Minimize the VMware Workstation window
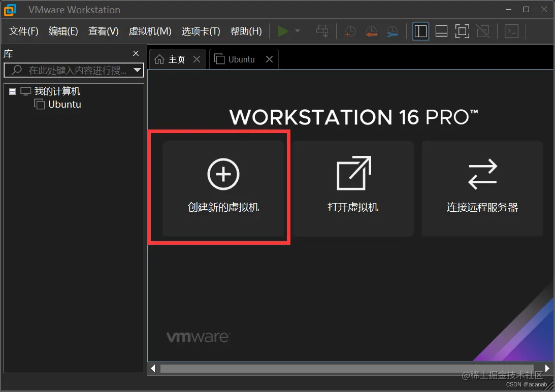Image resolution: width=555 pixels, height=392 pixels. (509, 10)
